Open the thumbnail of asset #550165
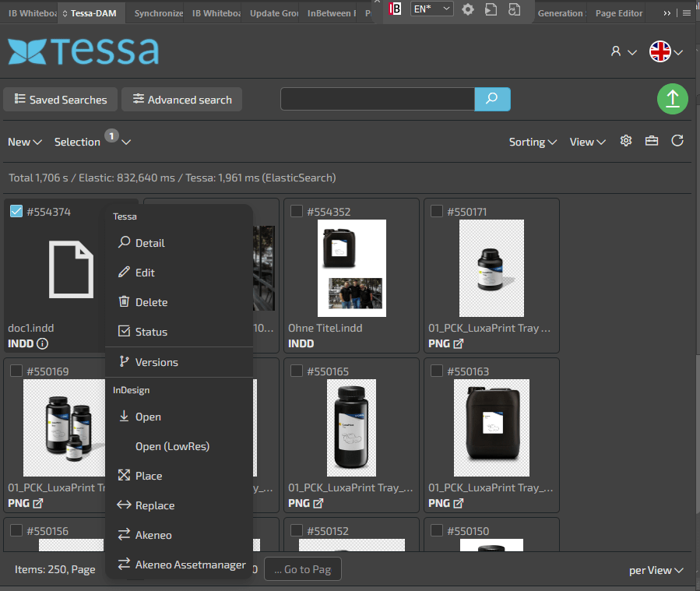Image resolution: width=700 pixels, height=591 pixels. tap(351, 427)
